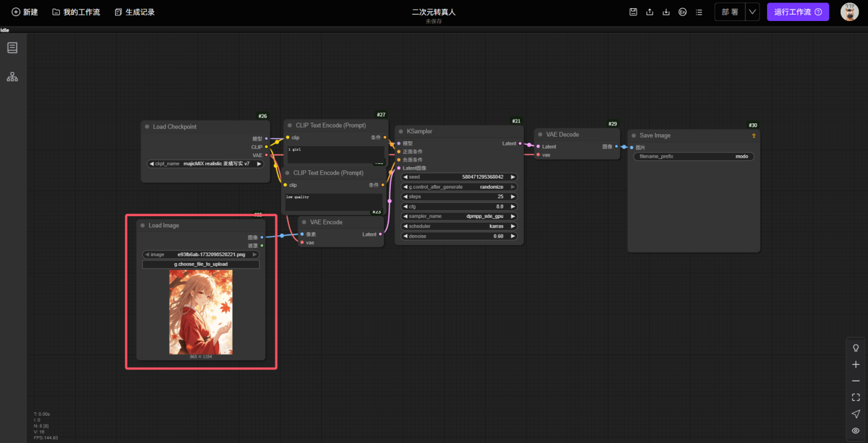The height and width of the screenshot is (443, 868).
Task: Collapse the Load Checkpoint node via its dot
Action: click(x=147, y=126)
